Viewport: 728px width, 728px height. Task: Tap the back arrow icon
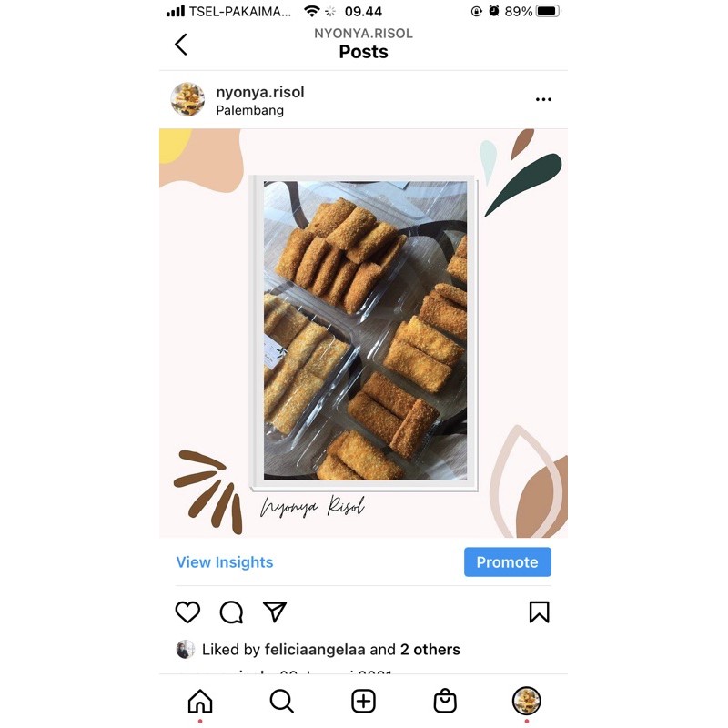(180, 45)
